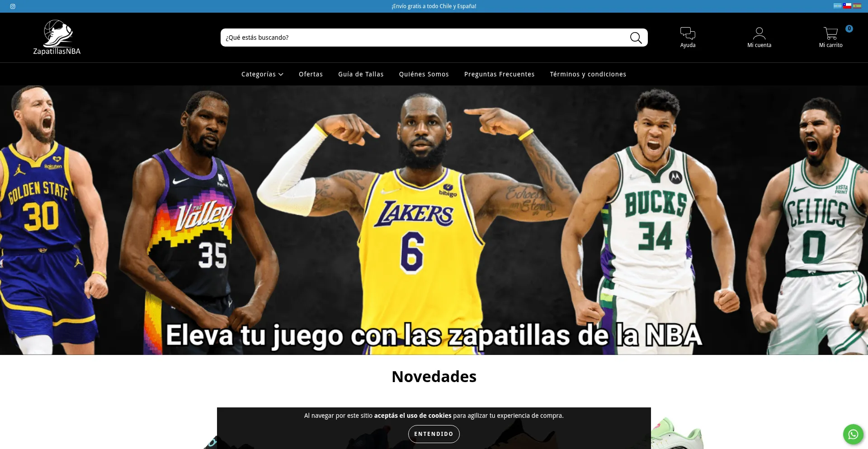Open Ayuda chat bubbles icon

pos(688,33)
